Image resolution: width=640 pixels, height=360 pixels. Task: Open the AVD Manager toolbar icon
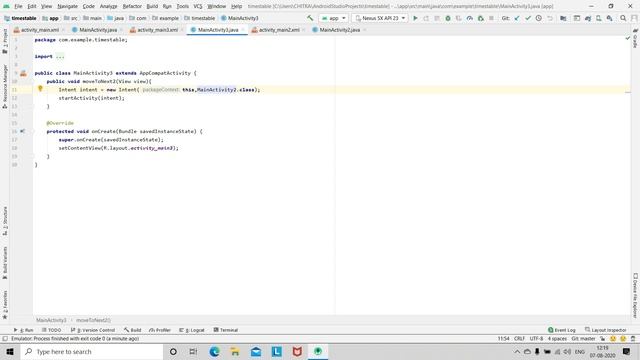point(598,18)
